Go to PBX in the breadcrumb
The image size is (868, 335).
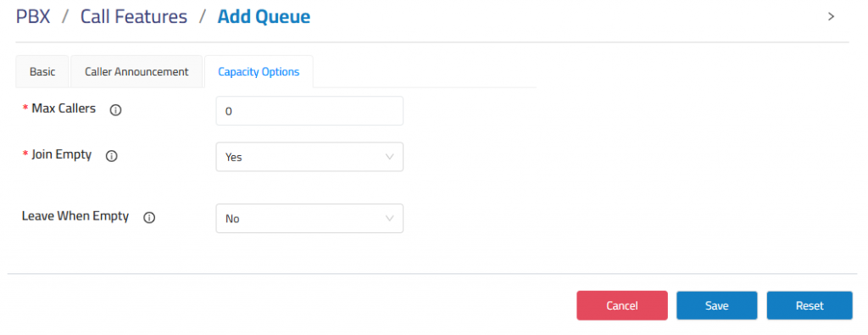click(33, 17)
